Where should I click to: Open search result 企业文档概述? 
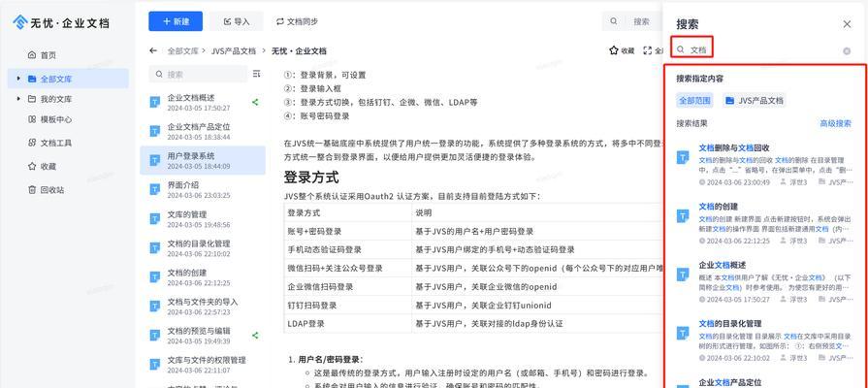[x=723, y=265]
